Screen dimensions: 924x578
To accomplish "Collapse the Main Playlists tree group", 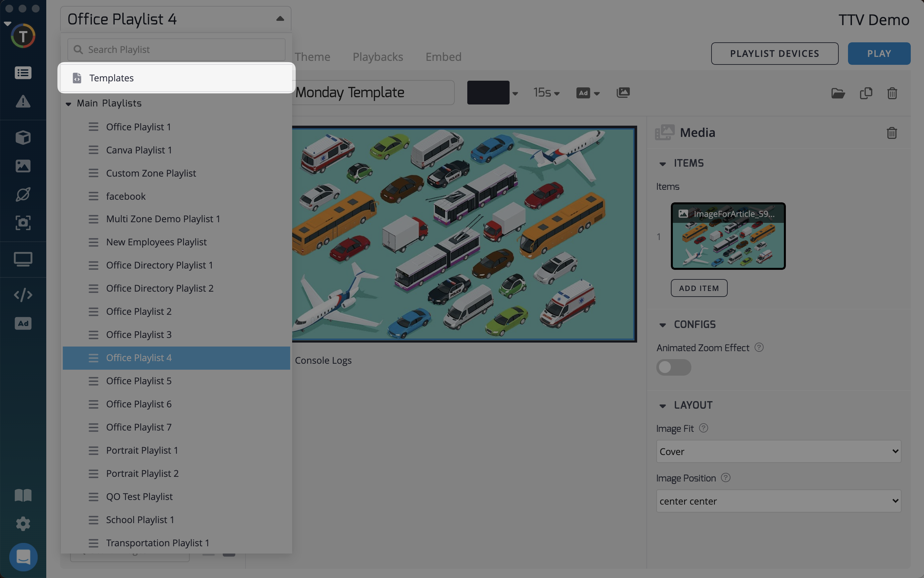I will [x=68, y=103].
